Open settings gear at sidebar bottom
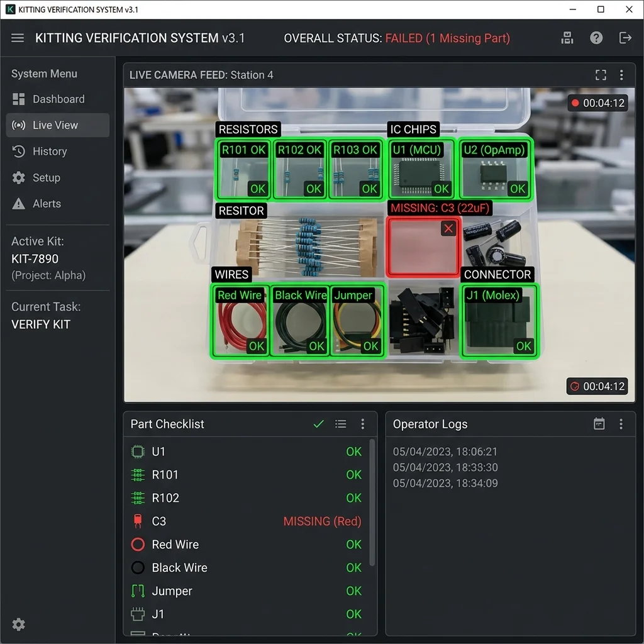644x644 pixels. point(18,625)
